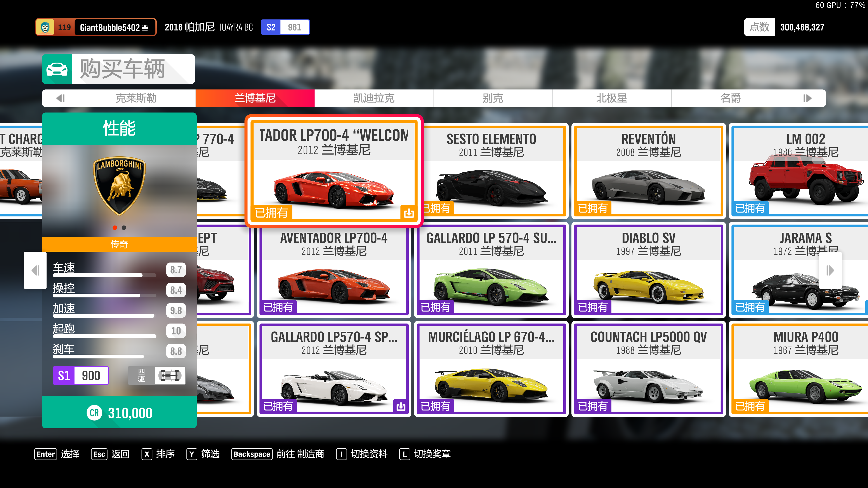868x488 pixels.
Task: Click the 2016 帕加尼 Huayra BC car name
Action: point(209,27)
